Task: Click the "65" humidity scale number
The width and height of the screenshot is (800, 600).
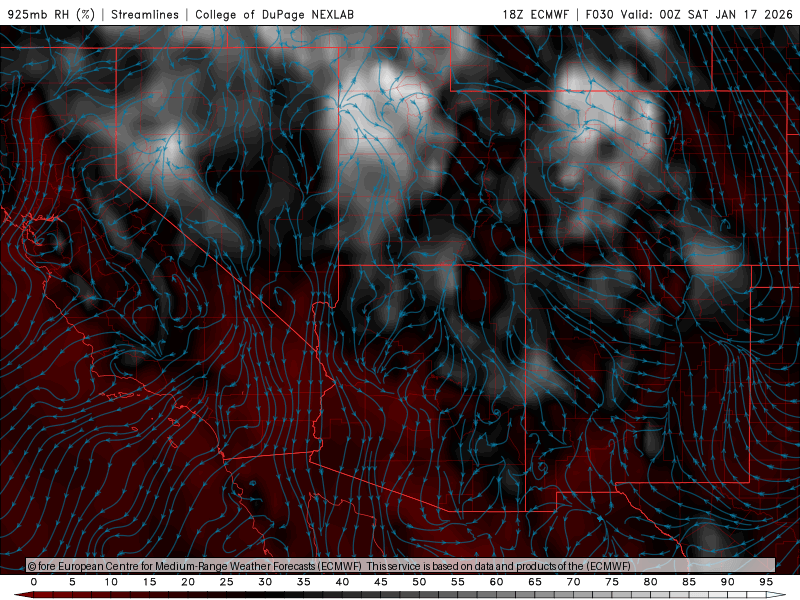Action: point(535,582)
